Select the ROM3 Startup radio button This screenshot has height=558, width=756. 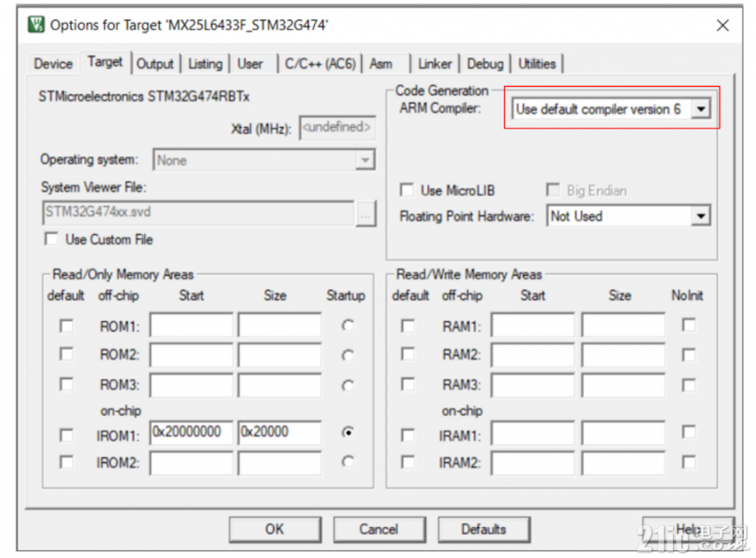[347, 385]
